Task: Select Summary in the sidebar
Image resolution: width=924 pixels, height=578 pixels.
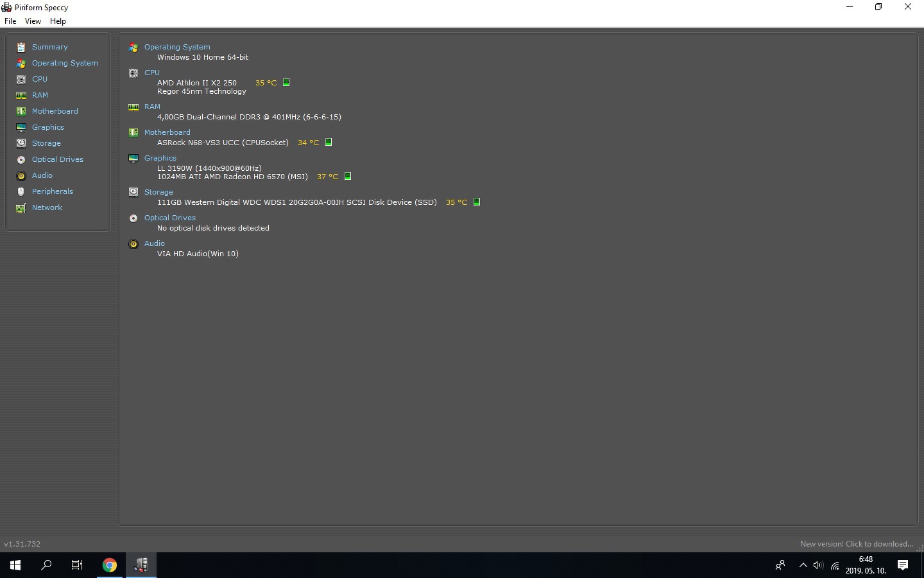Action: click(50, 47)
